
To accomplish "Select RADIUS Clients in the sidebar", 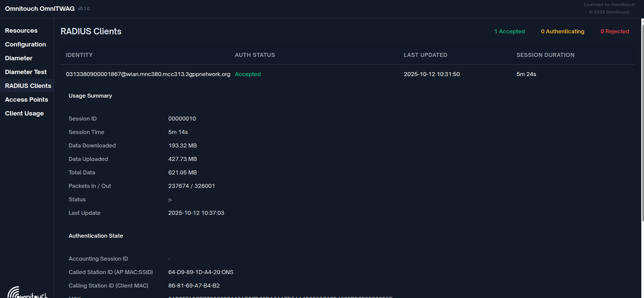I will (28, 86).
